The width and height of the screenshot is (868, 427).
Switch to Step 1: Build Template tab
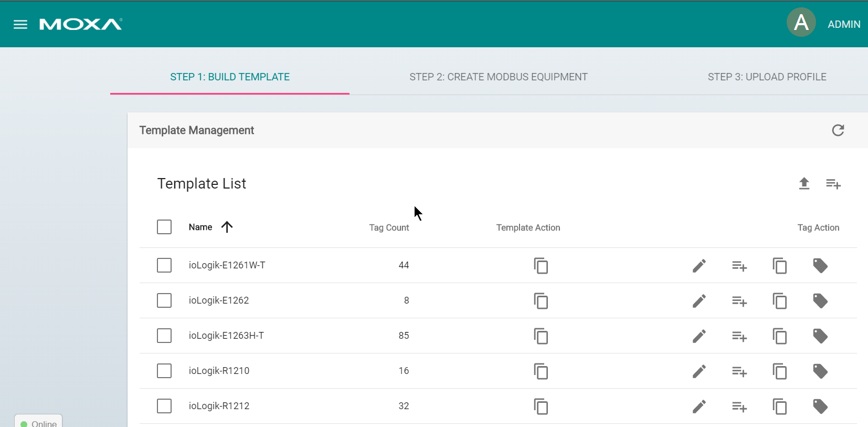click(x=230, y=77)
